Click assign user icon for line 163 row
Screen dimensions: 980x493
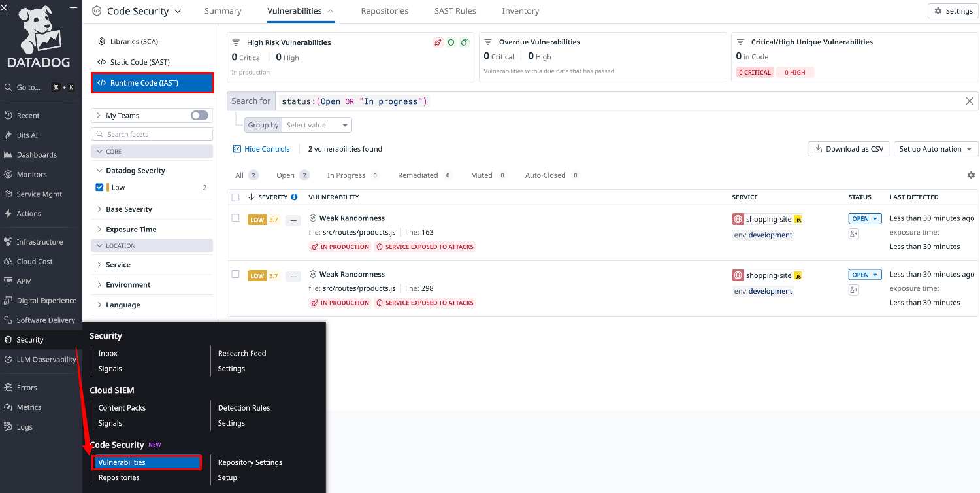[x=853, y=234]
